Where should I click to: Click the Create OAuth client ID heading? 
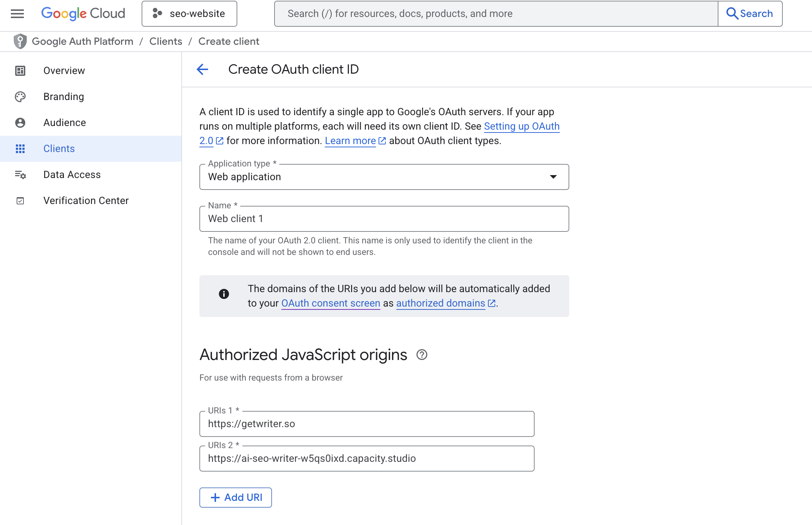(x=293, y=69)
